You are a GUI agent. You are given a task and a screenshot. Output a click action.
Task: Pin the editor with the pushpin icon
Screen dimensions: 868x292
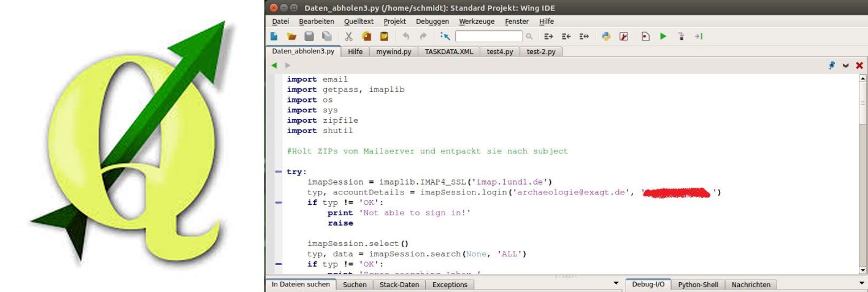pos(833,65)
